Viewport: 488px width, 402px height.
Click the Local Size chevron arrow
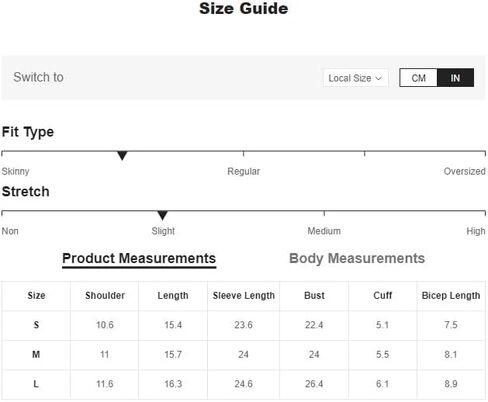pos(378,78)
